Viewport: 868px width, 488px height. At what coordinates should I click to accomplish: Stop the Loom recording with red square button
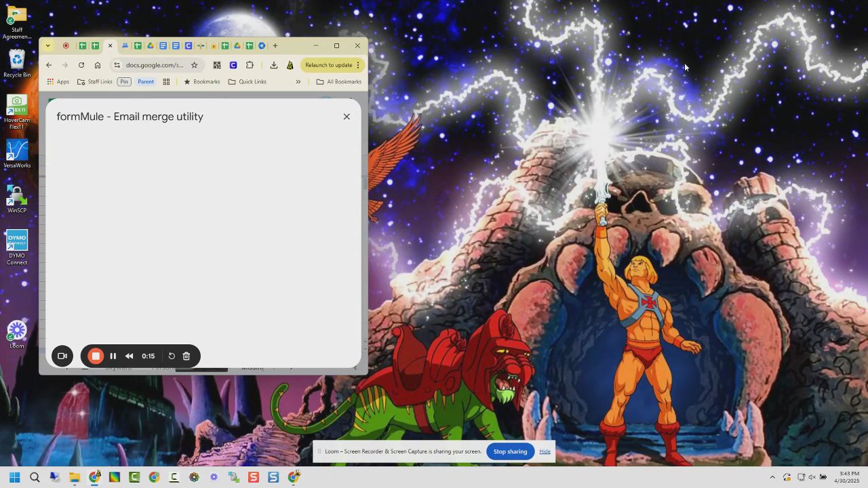coord(96,356)
